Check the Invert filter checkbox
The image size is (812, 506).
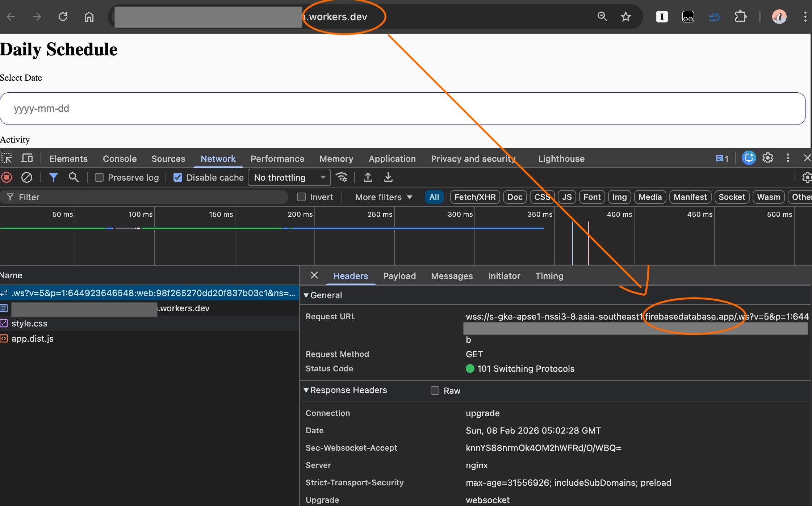coord(301,197)
